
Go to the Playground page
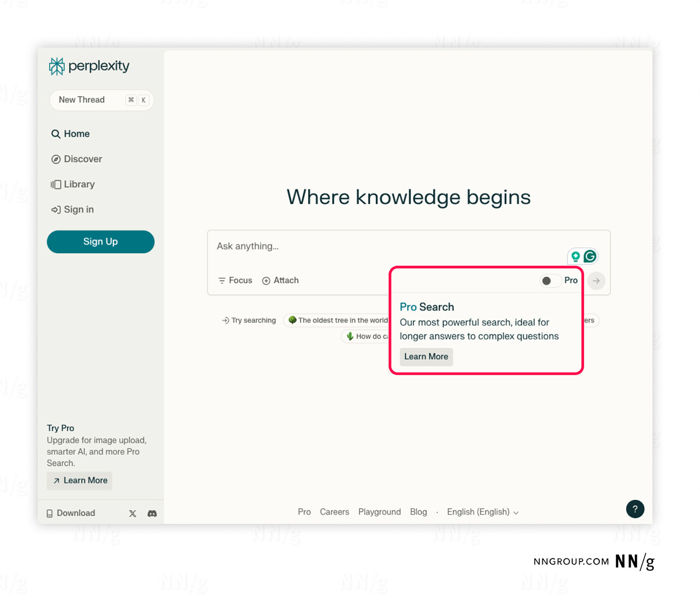[x=379, y=511]
